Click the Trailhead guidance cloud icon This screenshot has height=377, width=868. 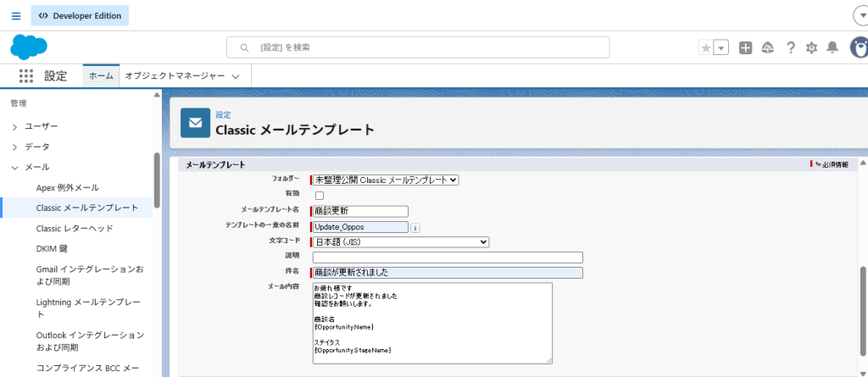[x=768, y=48]
